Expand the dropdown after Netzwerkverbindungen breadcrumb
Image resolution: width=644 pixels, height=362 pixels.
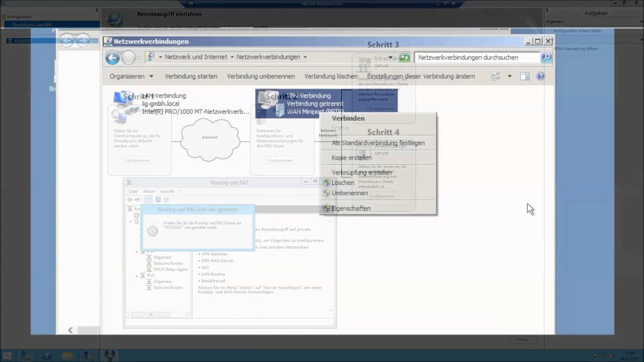305,57
